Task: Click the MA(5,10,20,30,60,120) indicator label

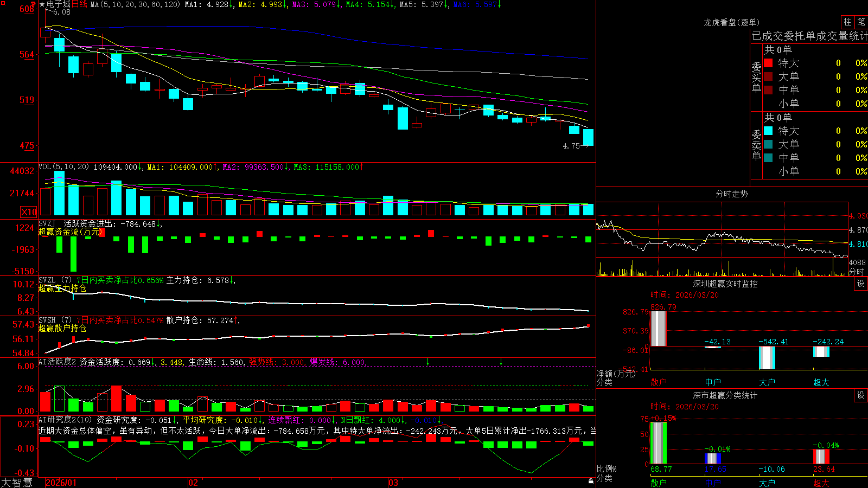Action: point(136,4)
